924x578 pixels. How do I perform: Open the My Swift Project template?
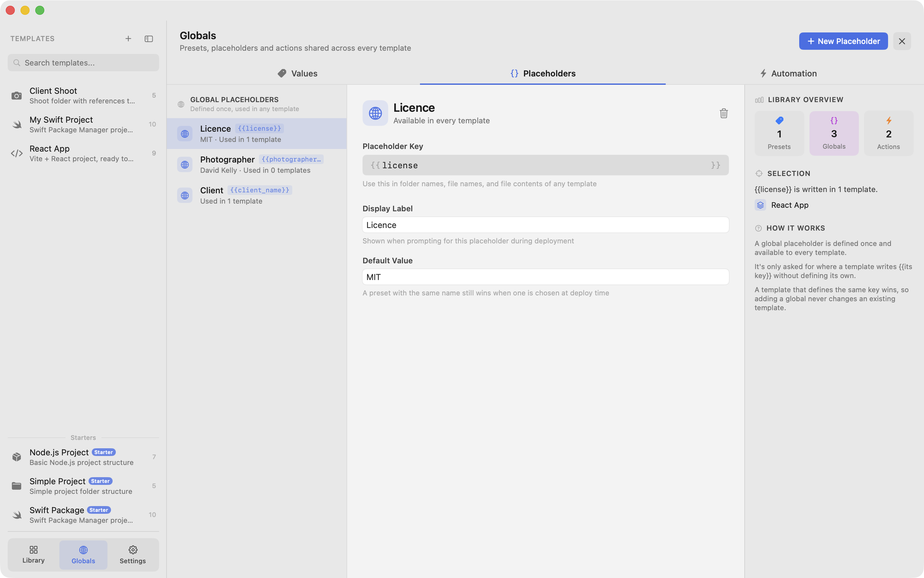point(83,125)
